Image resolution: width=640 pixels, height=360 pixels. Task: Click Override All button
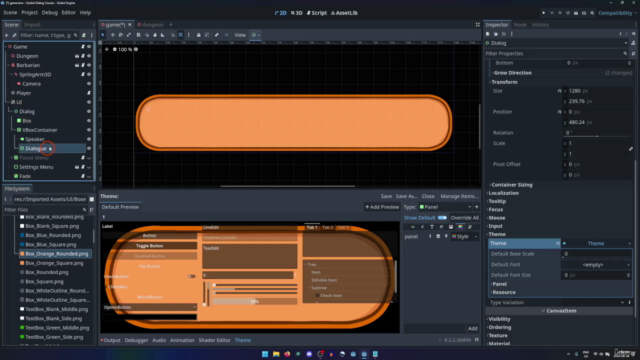tap(464, 218)
